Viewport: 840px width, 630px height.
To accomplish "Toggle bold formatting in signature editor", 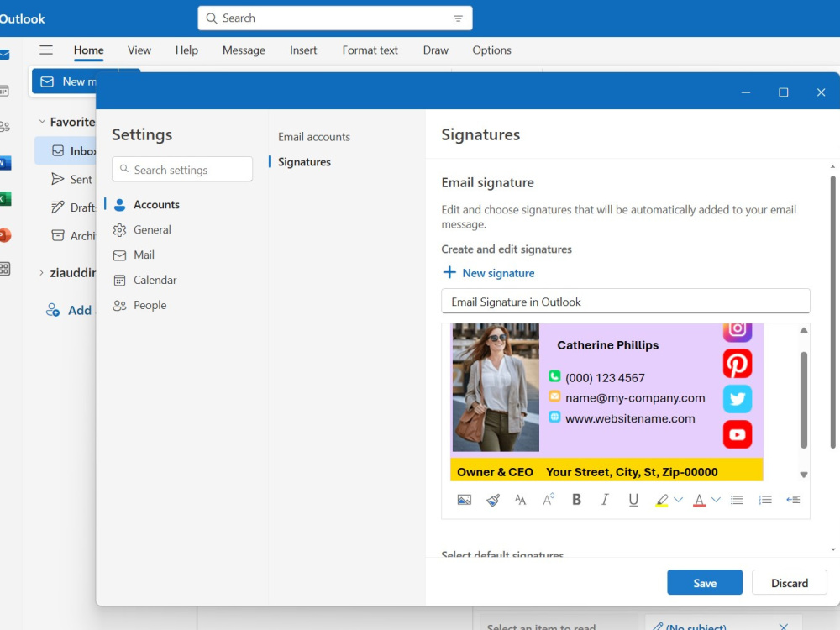I will 576,499.
